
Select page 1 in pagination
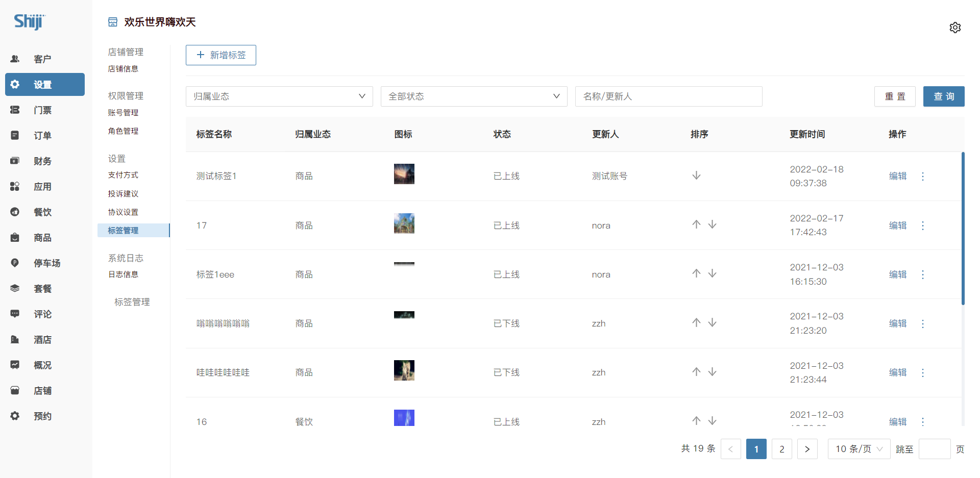(756, 449)
